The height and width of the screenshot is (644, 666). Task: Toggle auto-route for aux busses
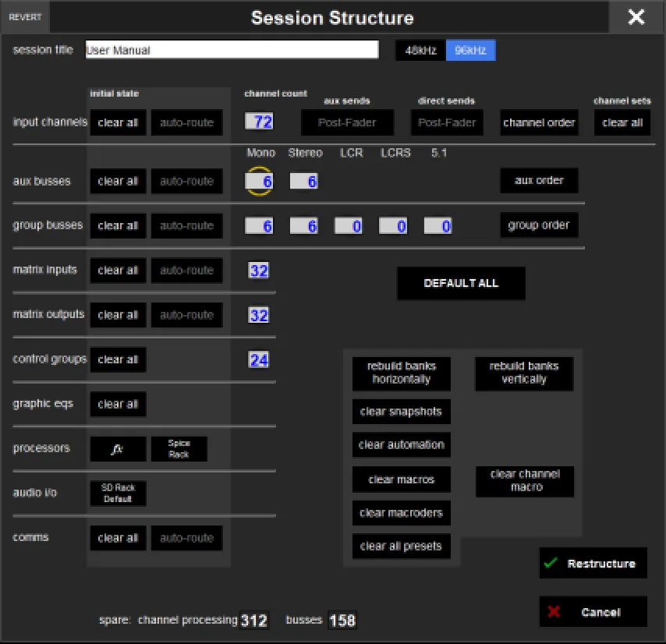tap(186, 181)
